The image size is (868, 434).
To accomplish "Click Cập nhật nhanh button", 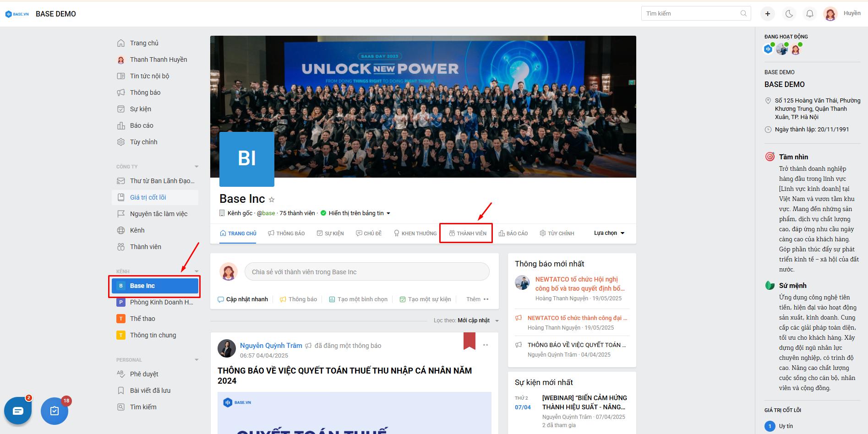I will pos(243,299).
